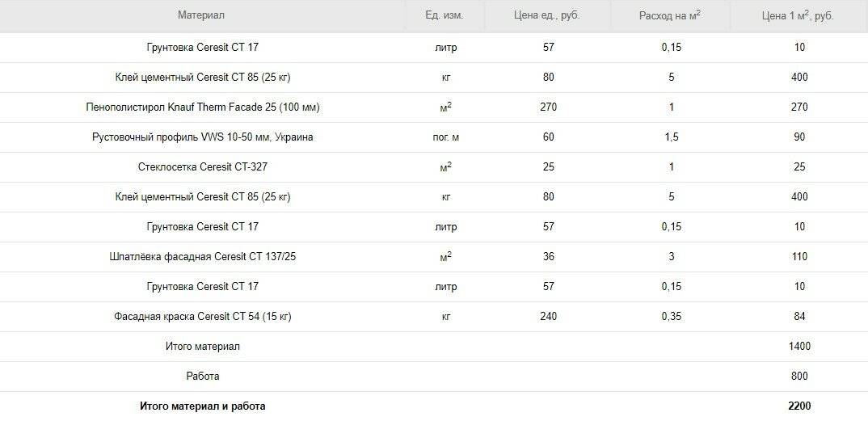Click the Материал column header
The width and height of the screenshot is (868, 421).
[x=201, y=15]
